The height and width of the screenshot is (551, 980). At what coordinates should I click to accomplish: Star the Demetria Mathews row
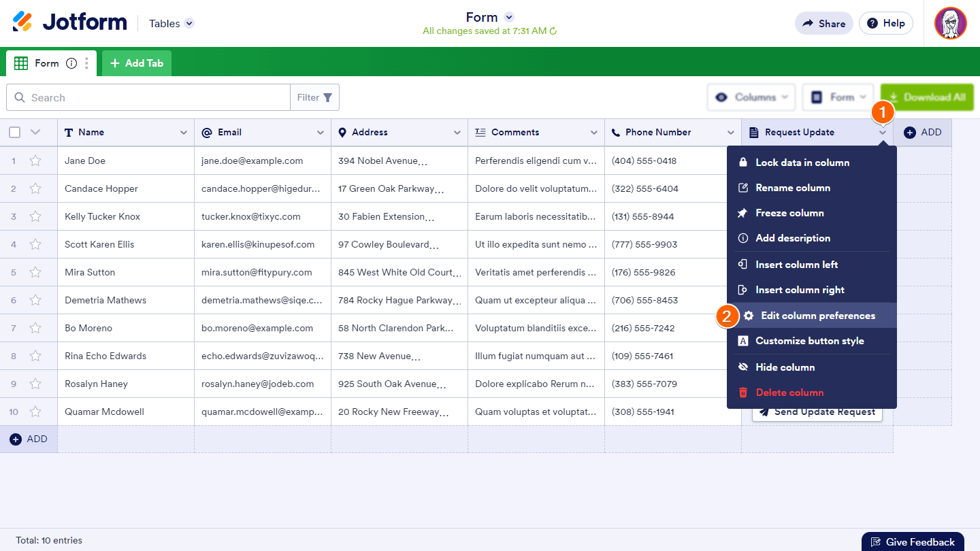35,301
